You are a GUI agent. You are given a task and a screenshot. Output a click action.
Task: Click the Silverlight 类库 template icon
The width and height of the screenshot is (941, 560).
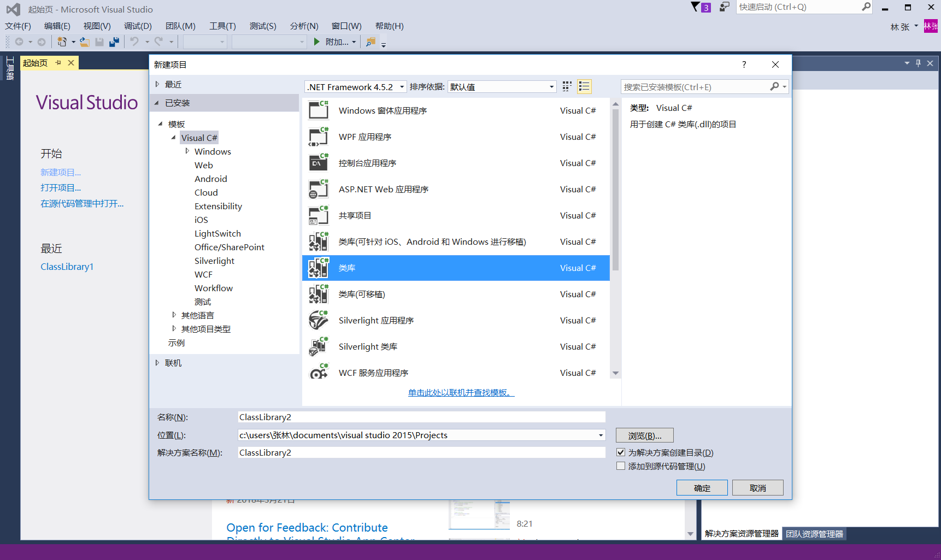(319, 346)
